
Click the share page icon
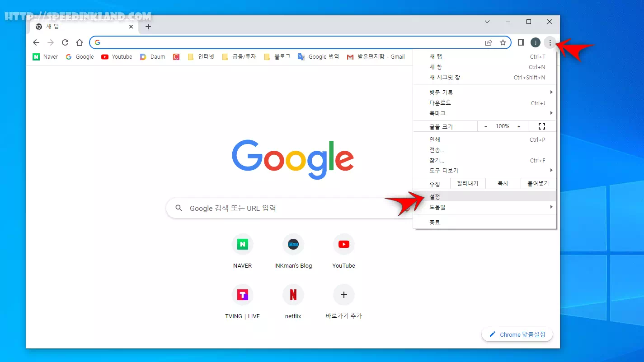(489, 42)
